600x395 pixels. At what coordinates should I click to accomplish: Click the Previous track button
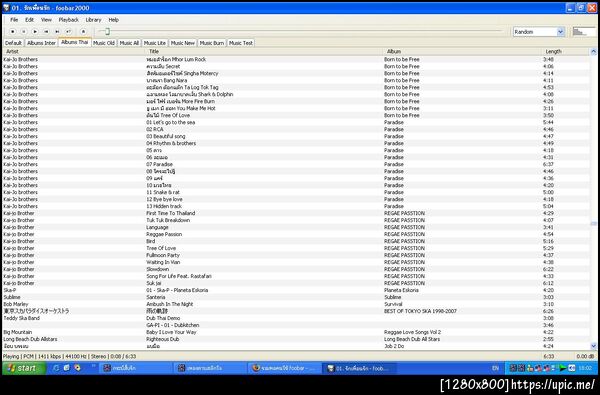(46, 31)
